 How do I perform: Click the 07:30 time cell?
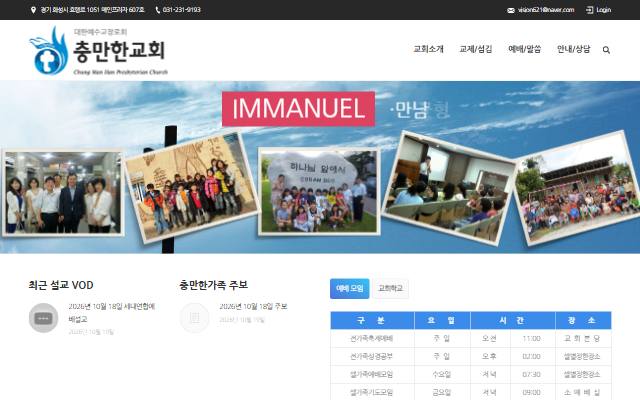(x=532, y=374)
